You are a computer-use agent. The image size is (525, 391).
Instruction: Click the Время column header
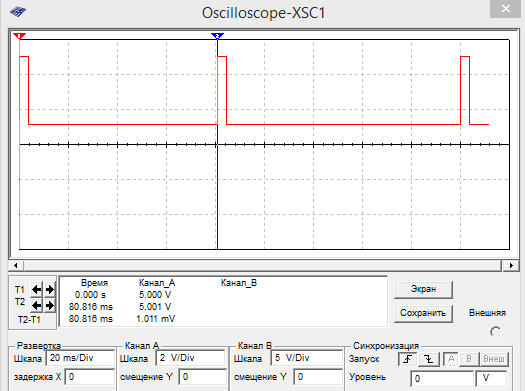[x=94, y=283]
